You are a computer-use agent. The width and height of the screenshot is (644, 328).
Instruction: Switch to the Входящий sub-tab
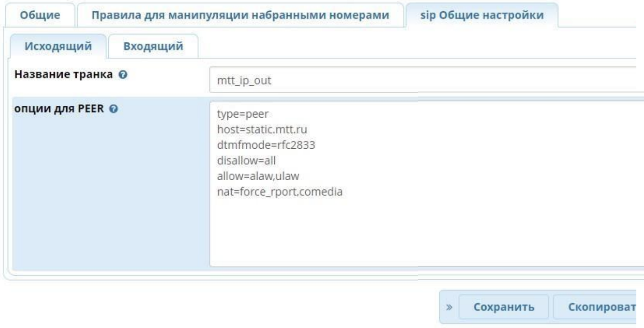click(x=153, y=46)
